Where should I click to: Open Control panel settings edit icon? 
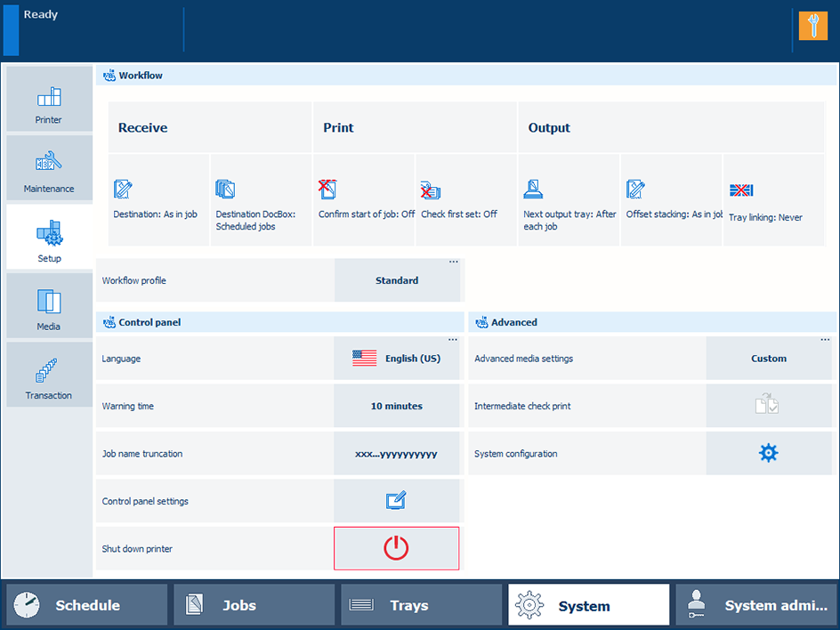397,501
